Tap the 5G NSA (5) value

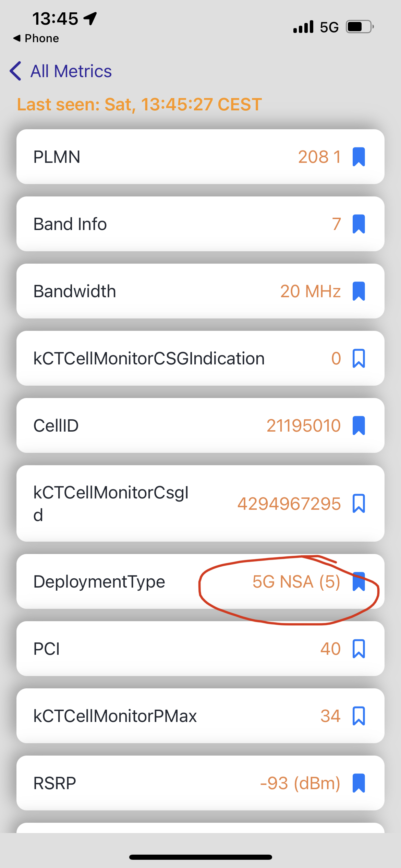click(296, 581)
